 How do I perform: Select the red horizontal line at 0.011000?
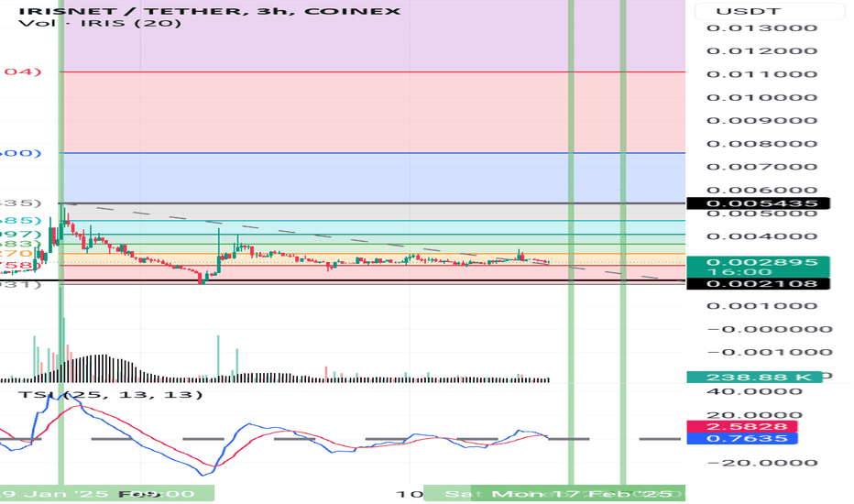point(373,71)
